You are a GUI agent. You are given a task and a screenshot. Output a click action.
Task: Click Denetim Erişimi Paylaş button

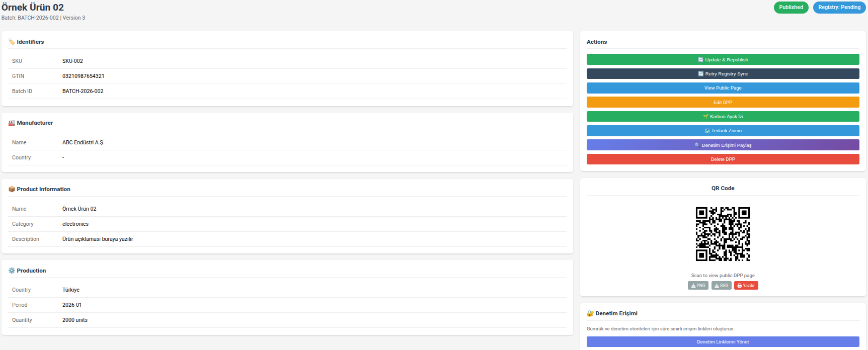tap(723, 145)
